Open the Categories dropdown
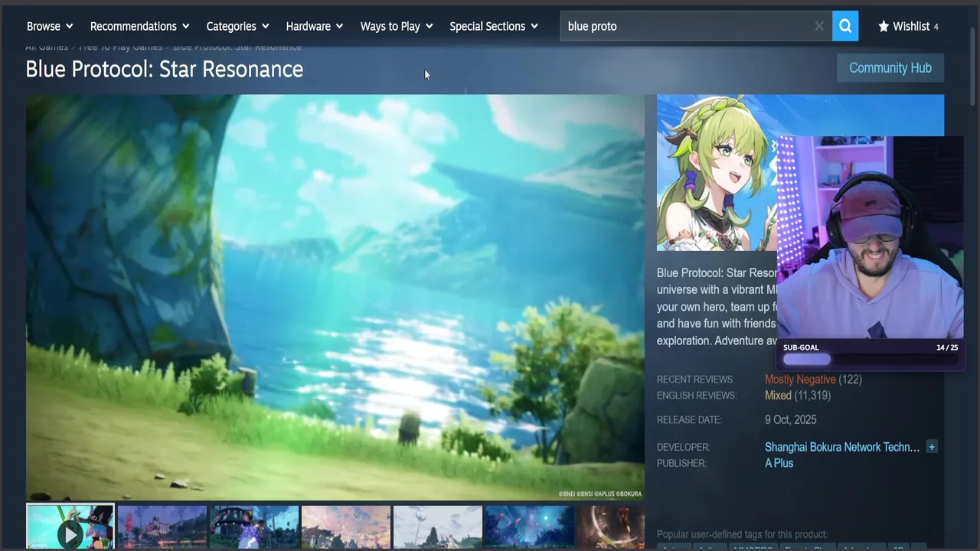This screenshot has width=980, height=551. pos(238,26)
